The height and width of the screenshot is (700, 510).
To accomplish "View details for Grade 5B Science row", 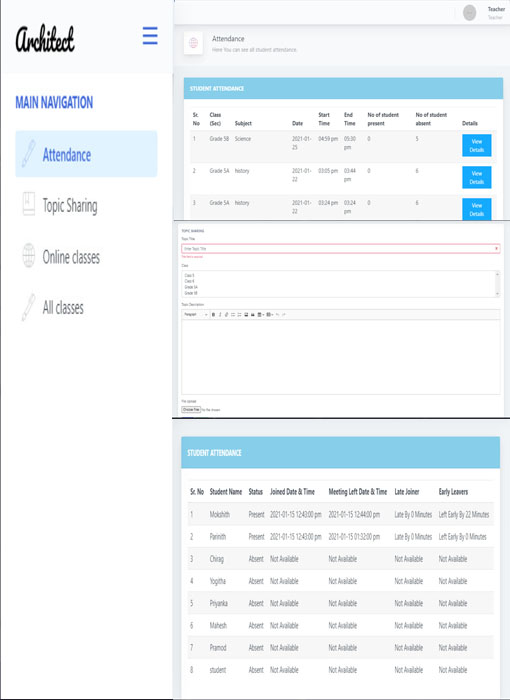I will (477, 146).
